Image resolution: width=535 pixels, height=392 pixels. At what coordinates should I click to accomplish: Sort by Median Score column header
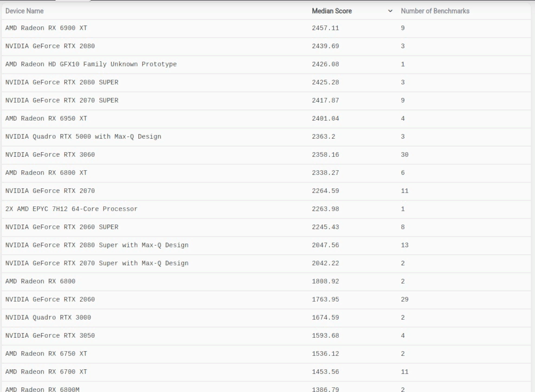click(x=332, y=11)
